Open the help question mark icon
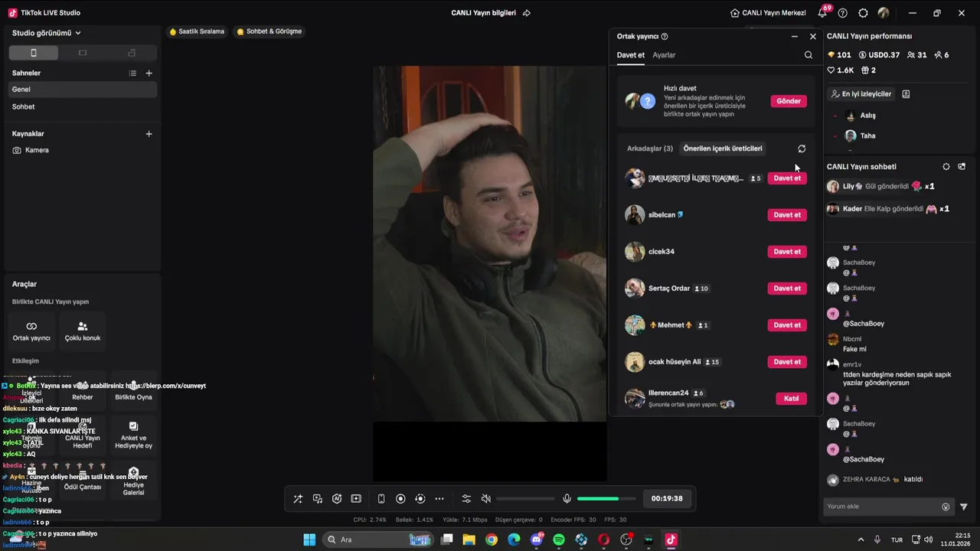This screenshot has height=551, width=980. point(843,13)
